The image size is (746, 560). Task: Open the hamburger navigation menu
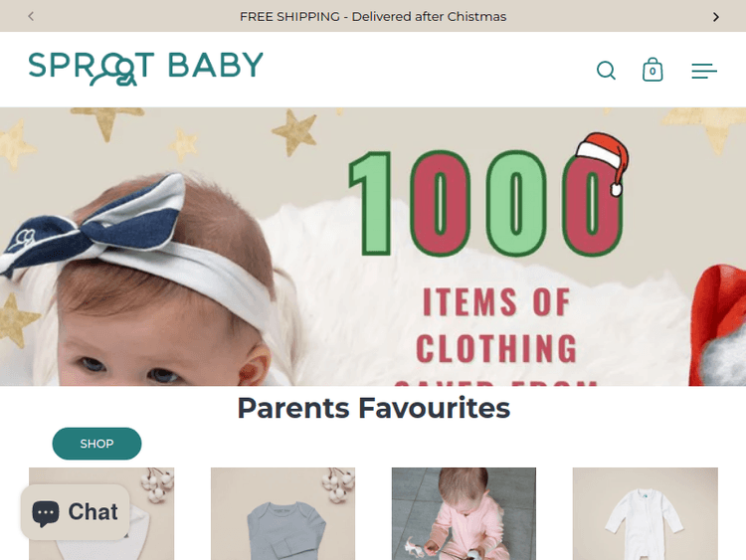point(704,71)
